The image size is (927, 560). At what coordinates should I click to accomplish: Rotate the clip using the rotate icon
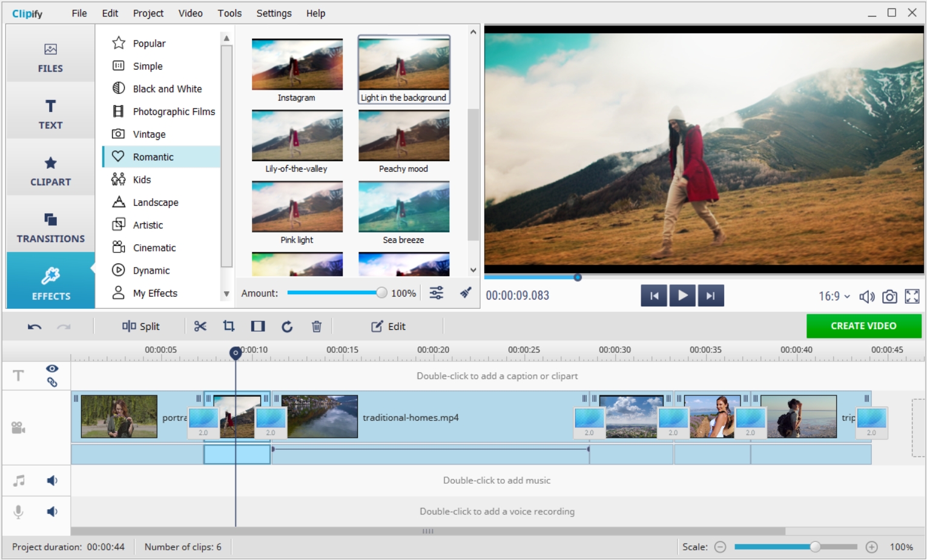[287, 326]
